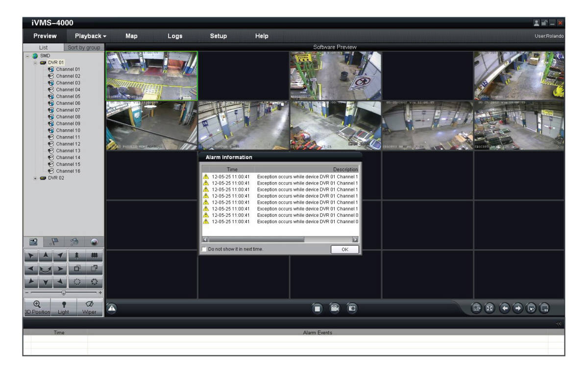The height and width of the screenshot is (374, 588).
Task: Open the Map menu
Action: point(131,36)
